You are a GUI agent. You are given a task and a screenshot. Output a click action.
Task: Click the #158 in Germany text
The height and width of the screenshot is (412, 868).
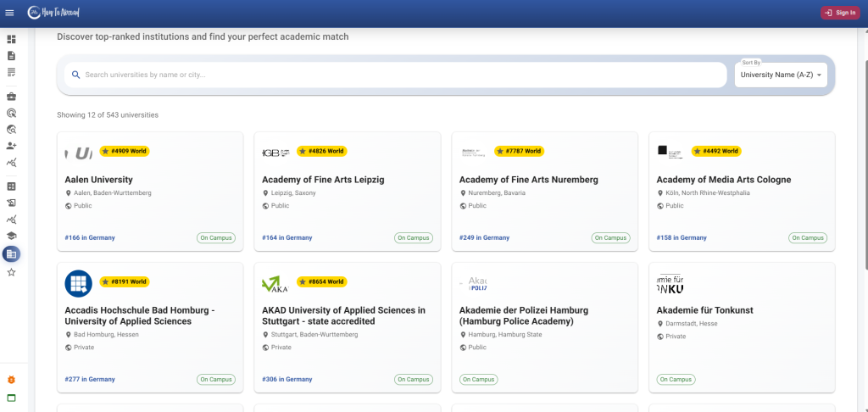pyautogui.click(x=682, y=237)
